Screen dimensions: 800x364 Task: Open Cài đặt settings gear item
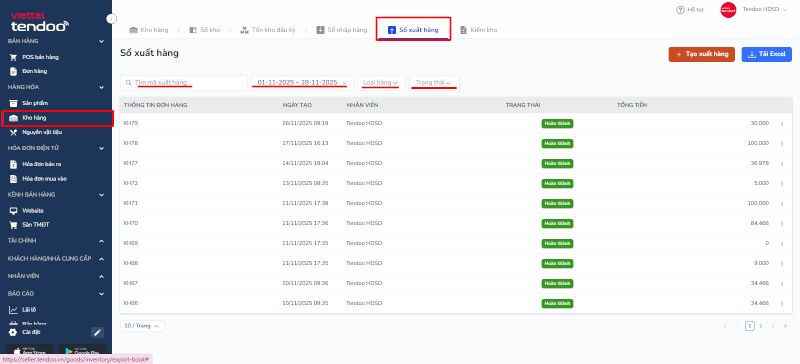(x=24, y=332)
